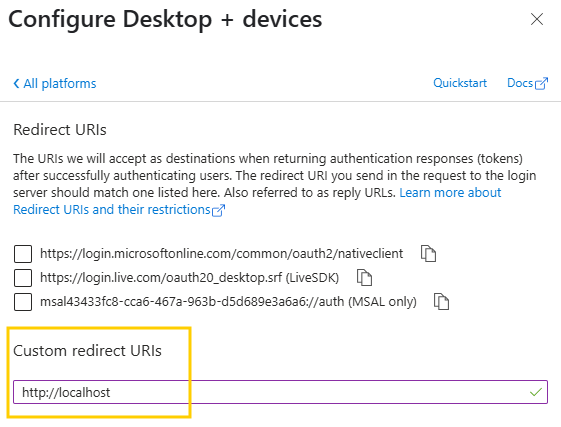Open the Docs link
Screen dimensions: 561x427
click(520, 83)
